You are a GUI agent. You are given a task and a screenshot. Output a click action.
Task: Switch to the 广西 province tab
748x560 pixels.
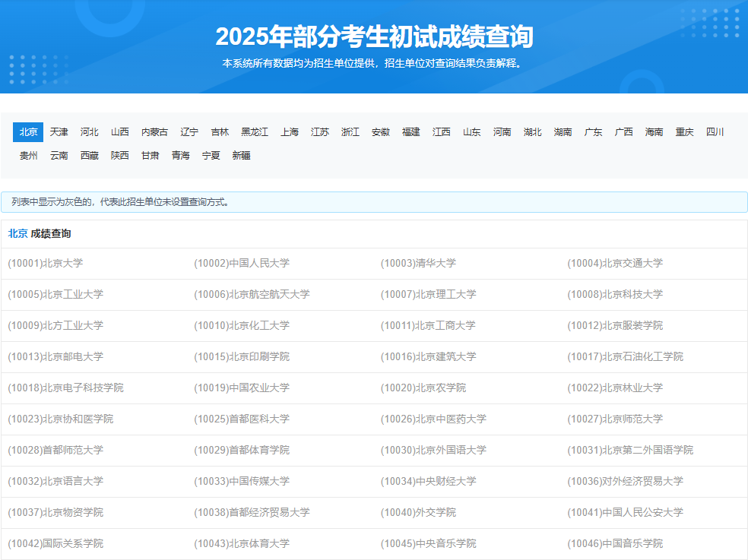click(624, 132)
